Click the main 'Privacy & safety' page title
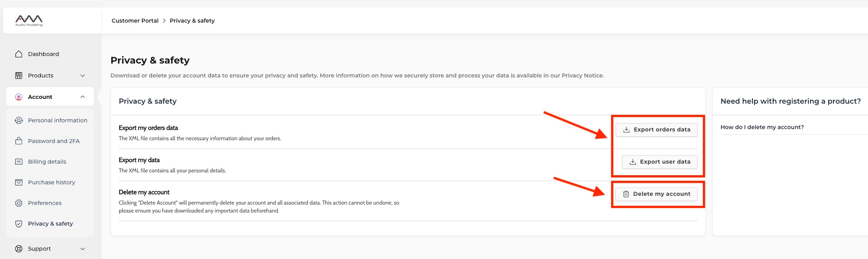The width and height of the screenshot is (868, 259). tap(150, 60)
